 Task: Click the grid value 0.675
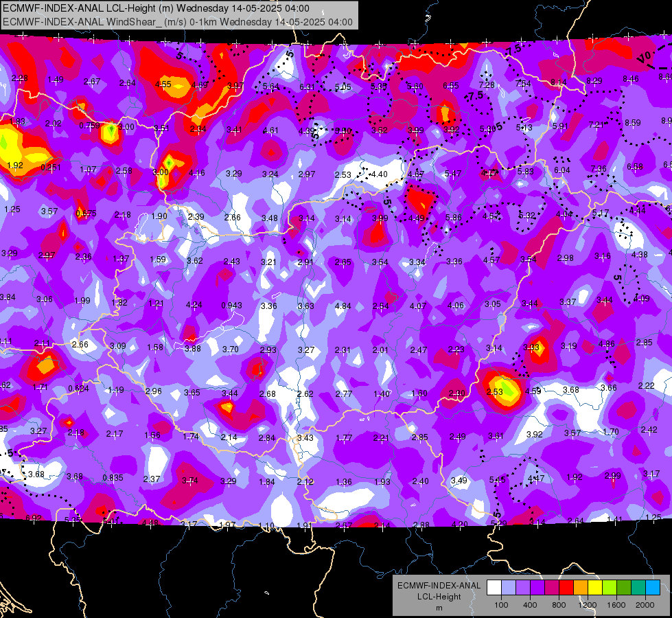pos(86,213)
